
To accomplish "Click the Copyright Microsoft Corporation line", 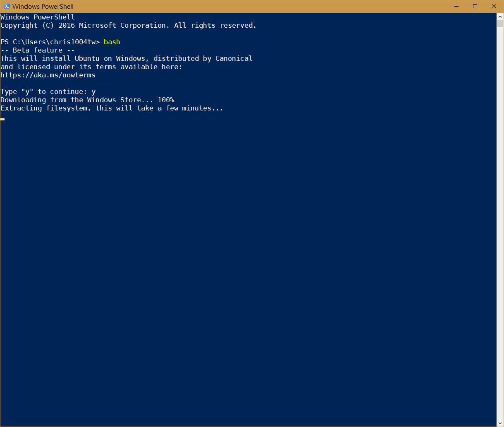I will (x=129, y=25).
